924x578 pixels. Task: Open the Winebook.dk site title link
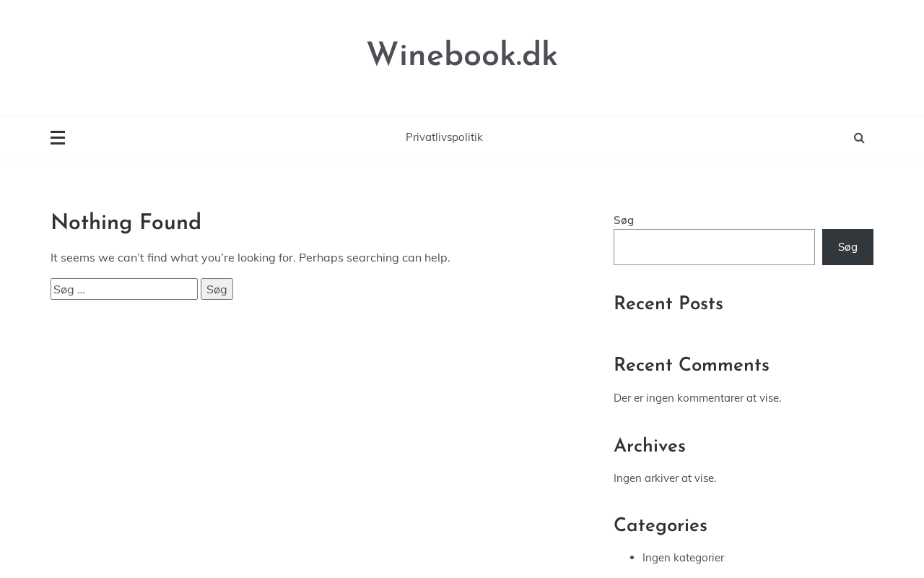tap(462, 56)
